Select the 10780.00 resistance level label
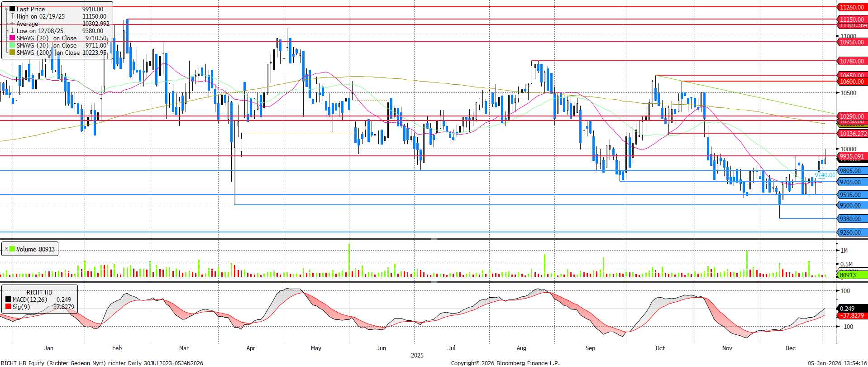 click(x=851, y=61)
